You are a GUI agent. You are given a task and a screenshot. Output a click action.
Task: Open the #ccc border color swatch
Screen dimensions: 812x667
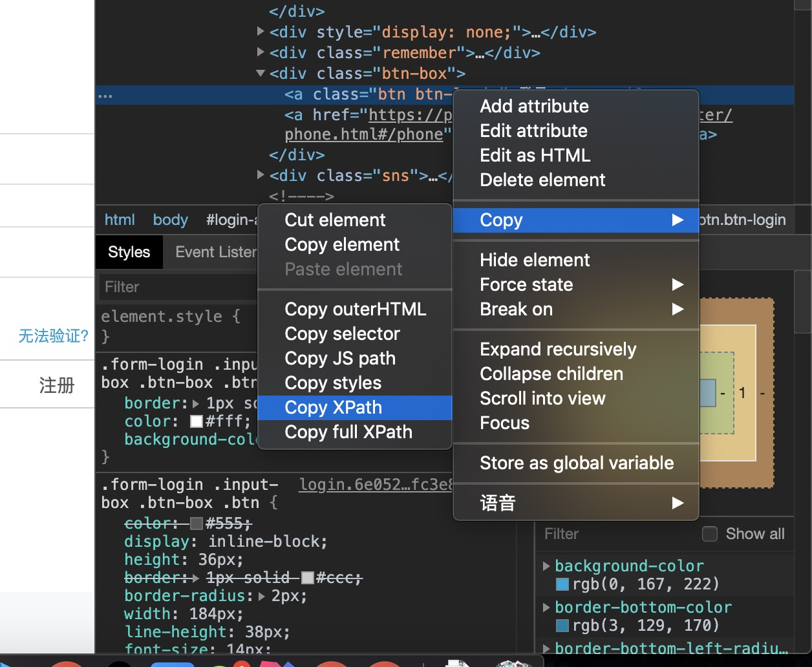(308, 578)
